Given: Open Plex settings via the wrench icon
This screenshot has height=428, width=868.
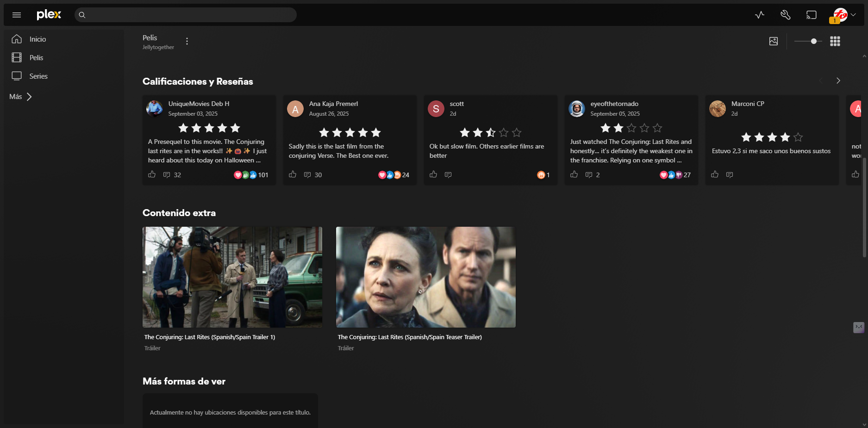Looking at the screenshot, I should point(785,15).
